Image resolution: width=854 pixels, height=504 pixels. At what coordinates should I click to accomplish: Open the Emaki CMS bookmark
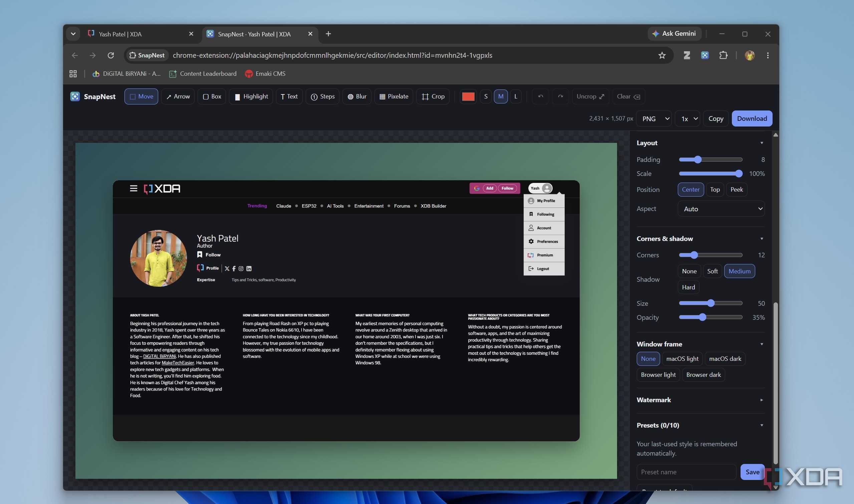point(265,74)
